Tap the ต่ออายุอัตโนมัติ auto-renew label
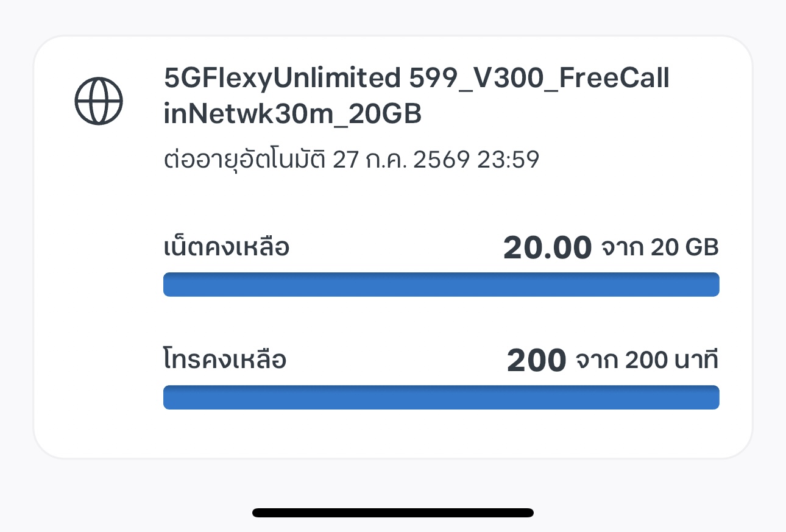Viewport: 786px width, 532px height. [246, 160]
